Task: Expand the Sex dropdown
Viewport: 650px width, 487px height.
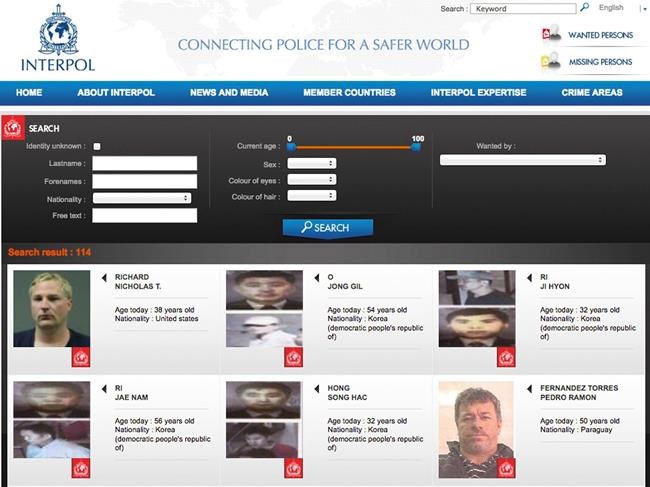Action: [311, 163]
